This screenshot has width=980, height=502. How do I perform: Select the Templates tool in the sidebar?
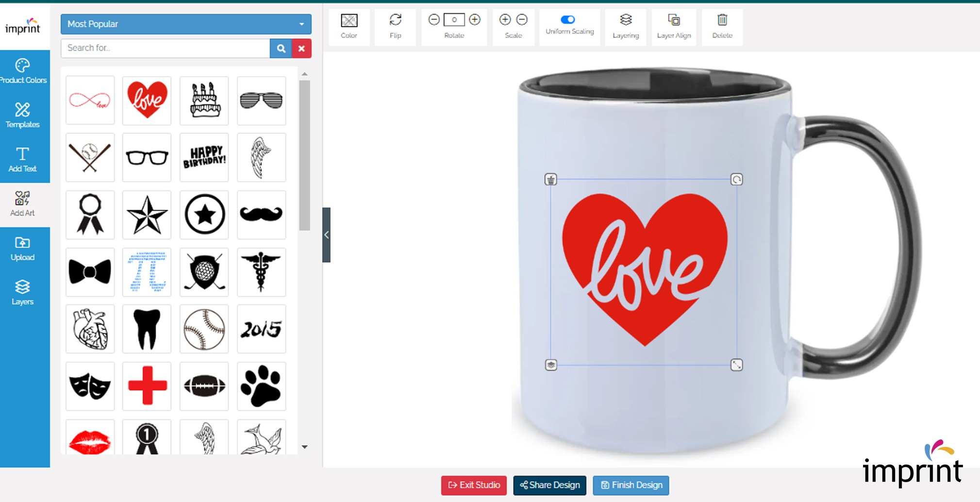pos(22,115)
